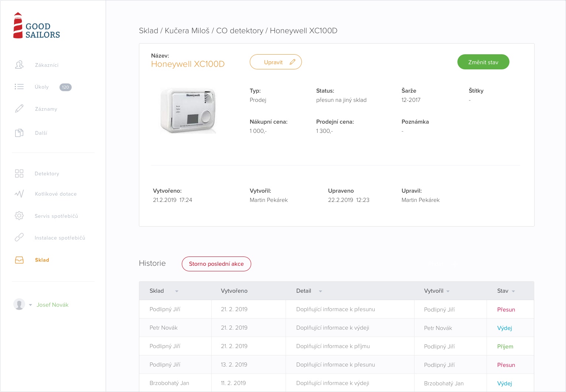
Task: Go to Zákazníci menu item
Action: [x=47, y=65]
